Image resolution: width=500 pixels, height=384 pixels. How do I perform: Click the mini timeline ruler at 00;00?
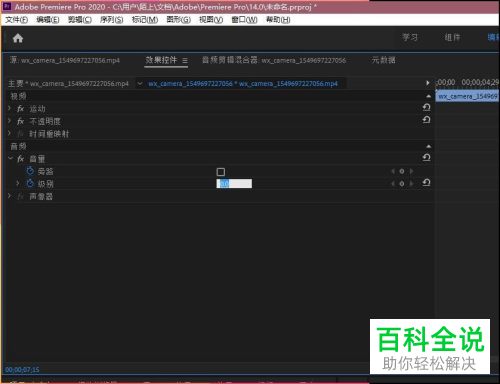click(x=446, y=82)
